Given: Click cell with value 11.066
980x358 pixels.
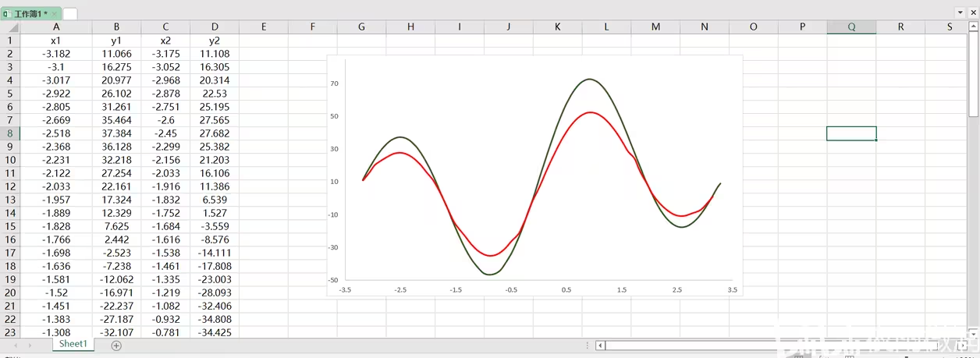Looking at the screenshot, I should [116, 54].
